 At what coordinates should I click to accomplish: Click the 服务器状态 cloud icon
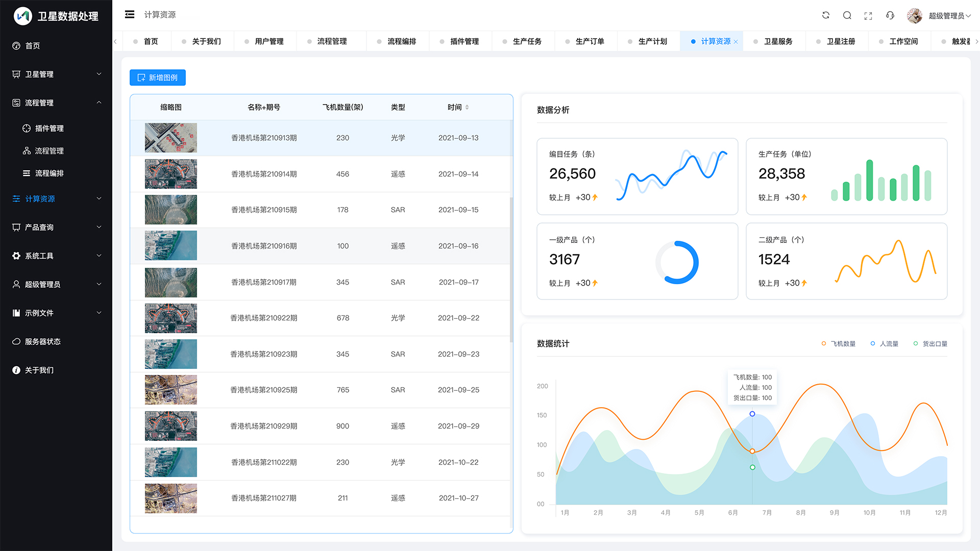click(x=16, y=342)
